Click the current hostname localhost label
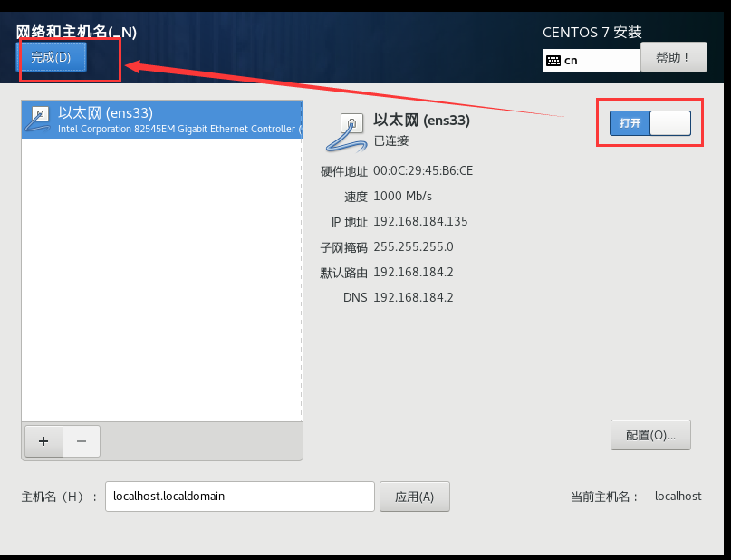Image resolution: width=731 pixels, height=560 pixels. pyautogui.click(x=678, y=497)
